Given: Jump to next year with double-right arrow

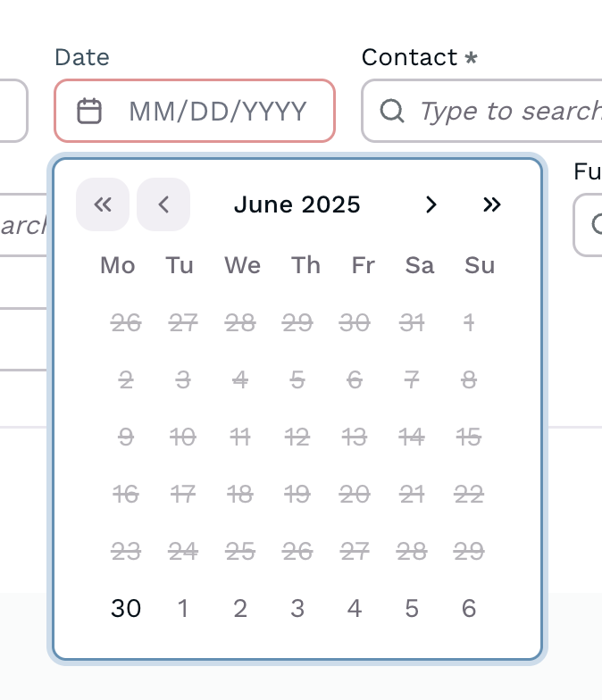Looking at the screenshot, I should click(492, 204).
